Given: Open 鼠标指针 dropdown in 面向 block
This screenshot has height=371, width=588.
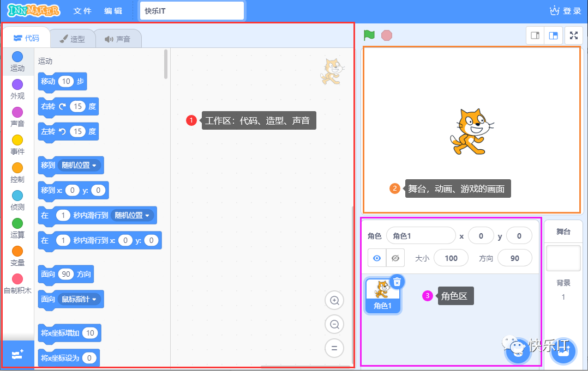Looking at the screenshot, I should point(79,299).
